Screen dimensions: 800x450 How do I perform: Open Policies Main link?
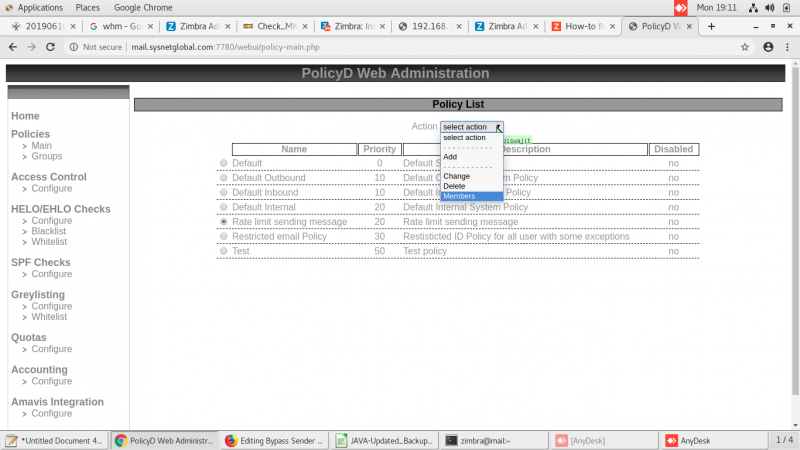point(41,145)
